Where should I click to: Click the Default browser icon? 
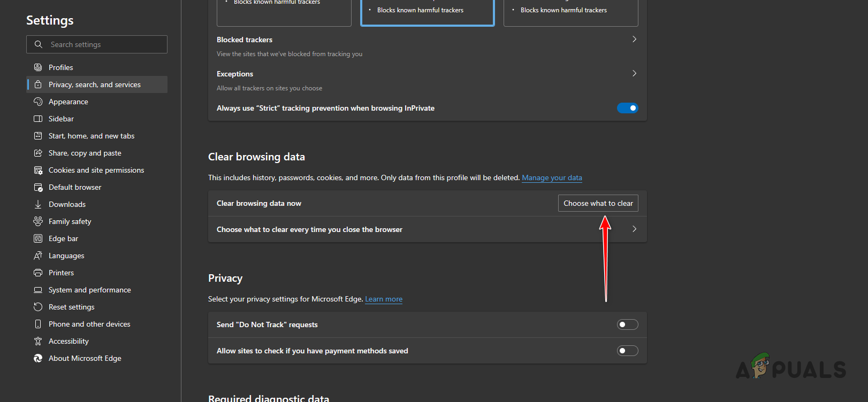(38, 187)
